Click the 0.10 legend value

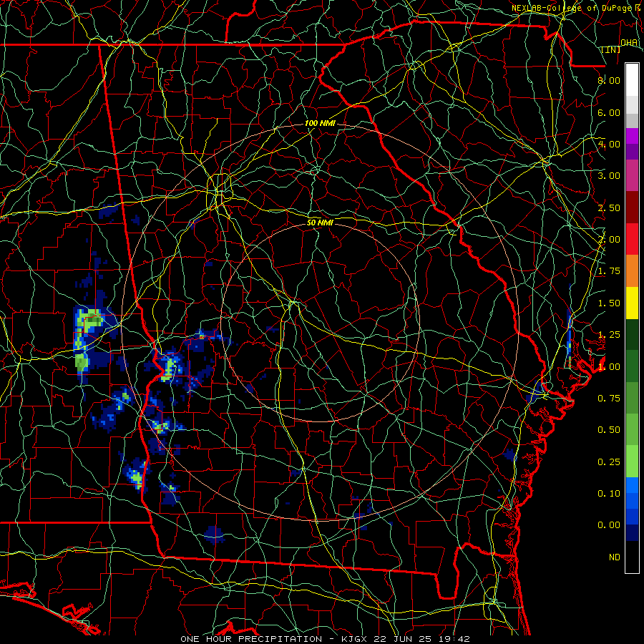point(609,493)
